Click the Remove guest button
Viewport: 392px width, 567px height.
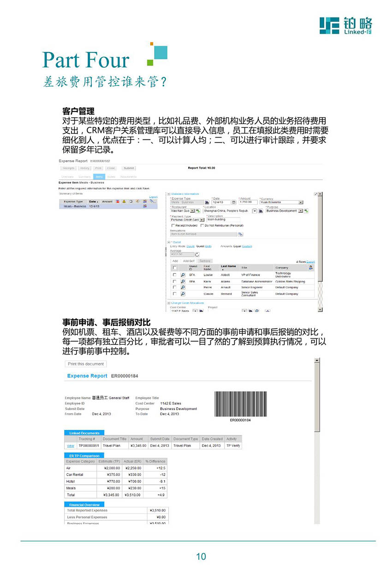pyautogui.click(x=205, y=261)
